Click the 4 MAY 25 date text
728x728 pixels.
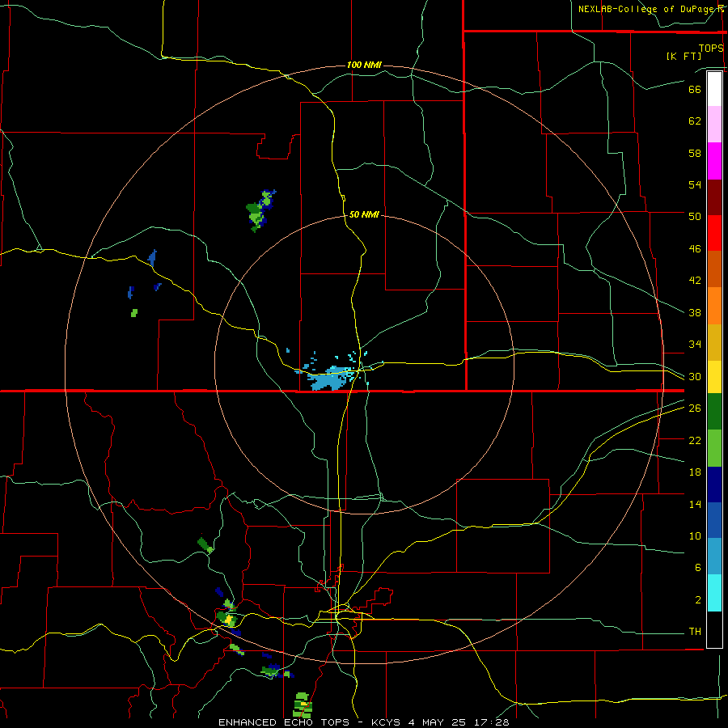[438, 722]
